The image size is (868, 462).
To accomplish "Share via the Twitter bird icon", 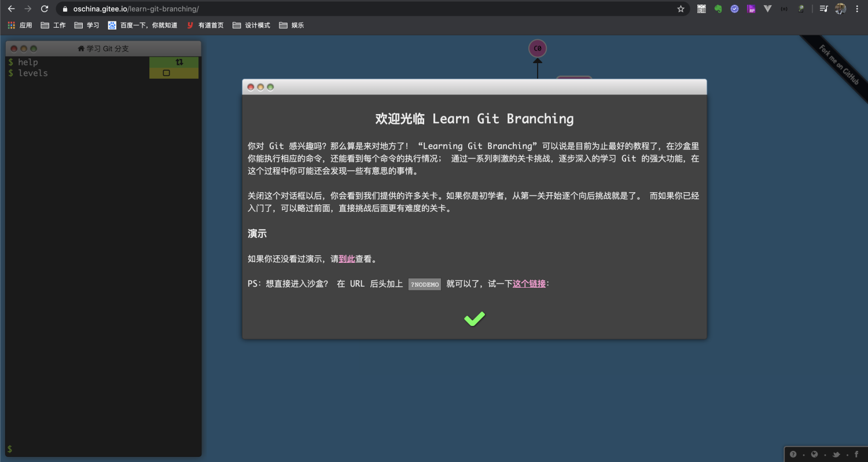I will pos(836,454).
